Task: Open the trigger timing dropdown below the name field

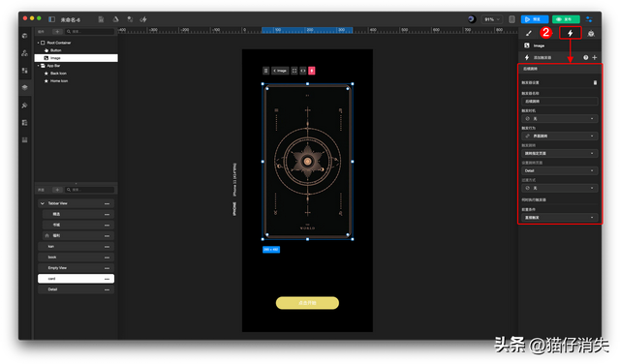Action: [560, 118]
